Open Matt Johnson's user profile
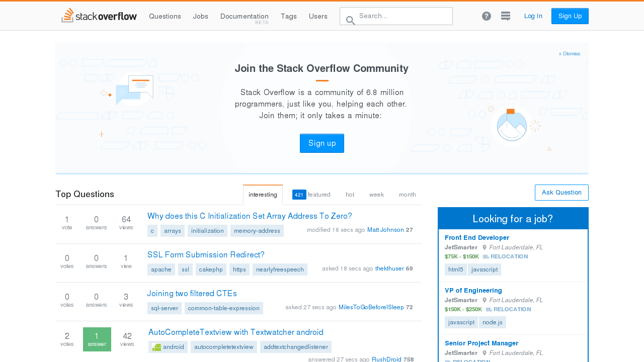The image size is (644, 362). tap(385, 230)
